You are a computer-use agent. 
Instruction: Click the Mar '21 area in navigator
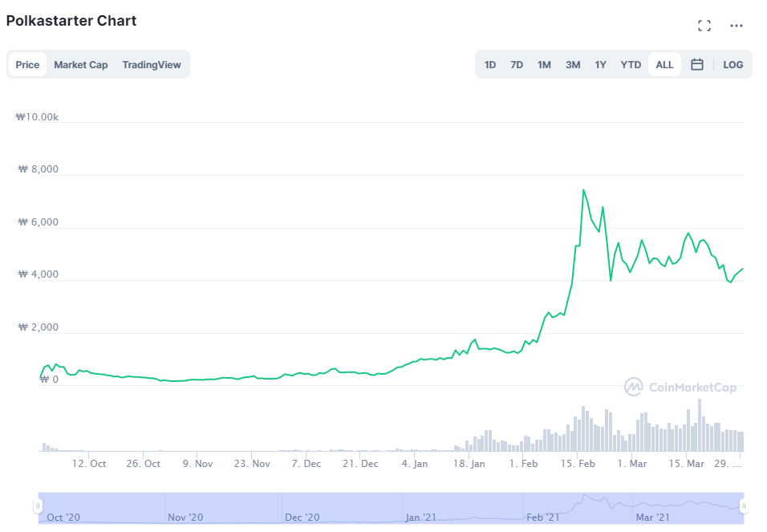(x=652, y=517)
